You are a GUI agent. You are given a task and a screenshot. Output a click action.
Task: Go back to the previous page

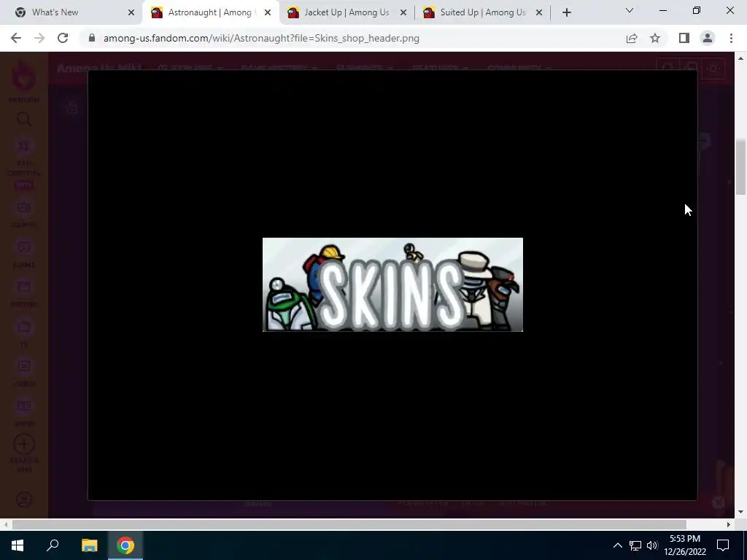pyautogui.click(x=16, y=38)
